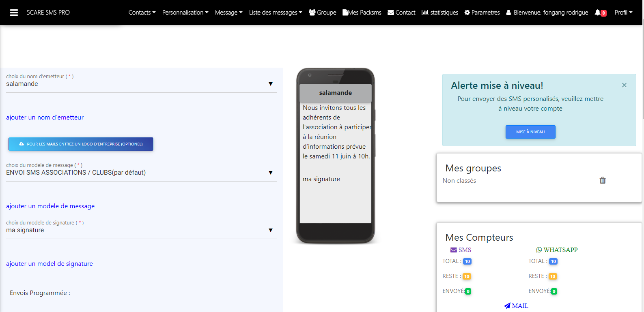
Task: Open the Groupe page
Action: coord(323,13)
